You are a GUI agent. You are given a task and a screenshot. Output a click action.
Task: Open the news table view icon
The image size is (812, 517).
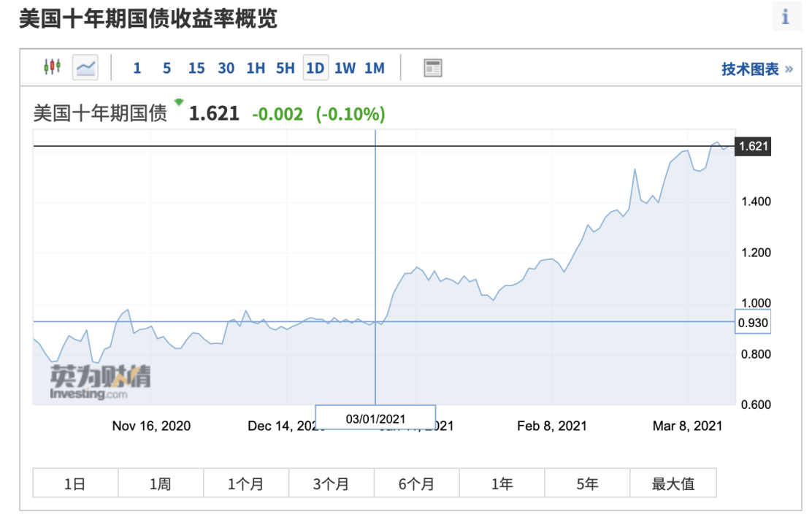[x=433, y=68]
